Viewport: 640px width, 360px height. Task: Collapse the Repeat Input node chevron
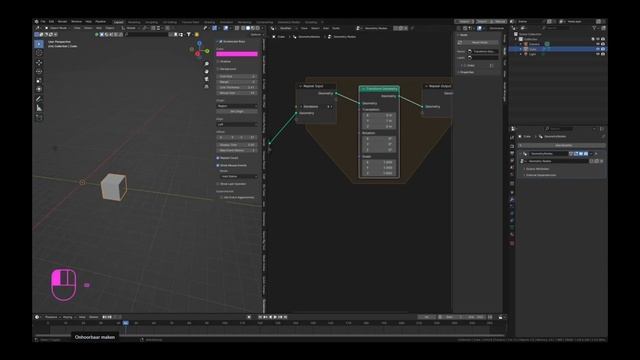point(300,86)
